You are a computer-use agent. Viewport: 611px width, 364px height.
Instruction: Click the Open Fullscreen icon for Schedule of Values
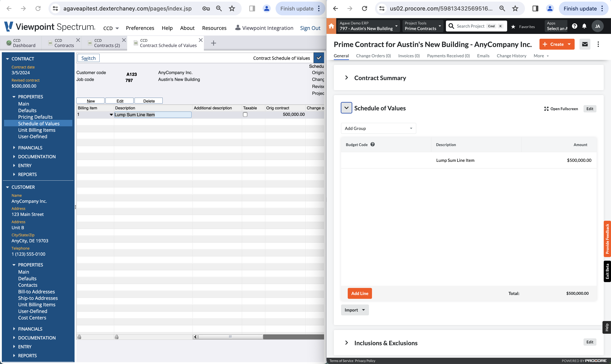click(x=546, y=108)
